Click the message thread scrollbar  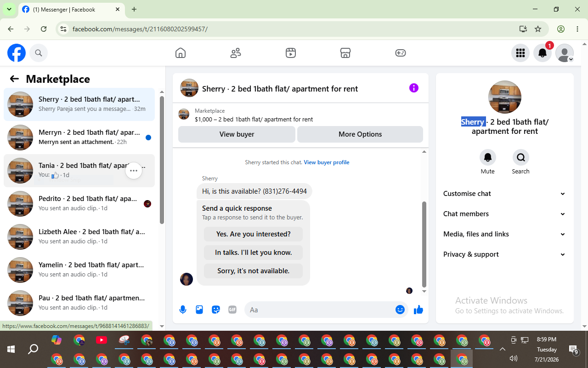pyautogui.click(x=424, y=244)
